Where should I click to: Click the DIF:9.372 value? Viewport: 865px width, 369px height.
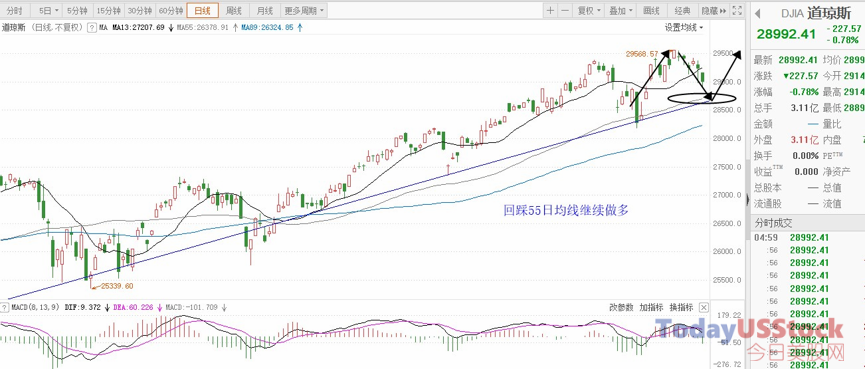click(83, 308)
